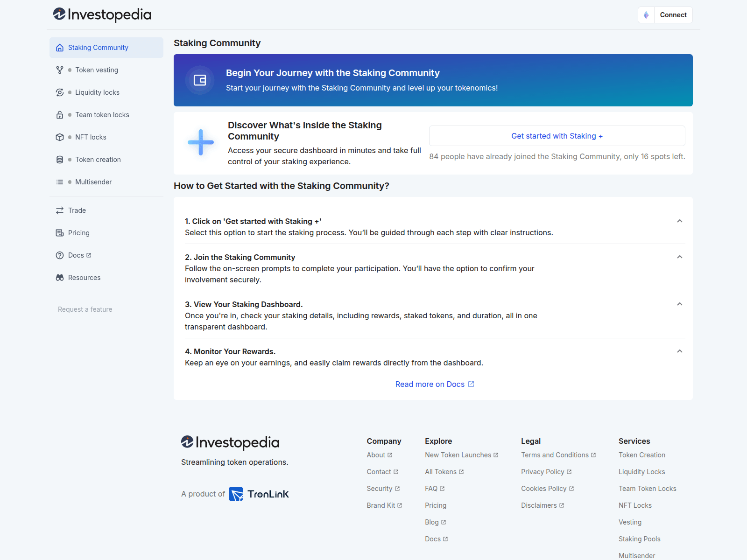Click the external-link icon beside sidebar Docs
The width and height of the screenshot is (747, 560).
[x=89, y=255]
